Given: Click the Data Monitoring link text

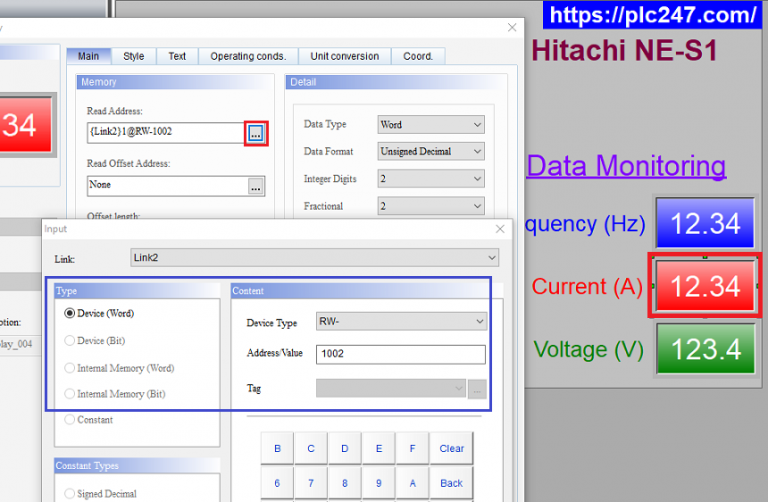Looking at the screenshot, I should click(626, 167).
